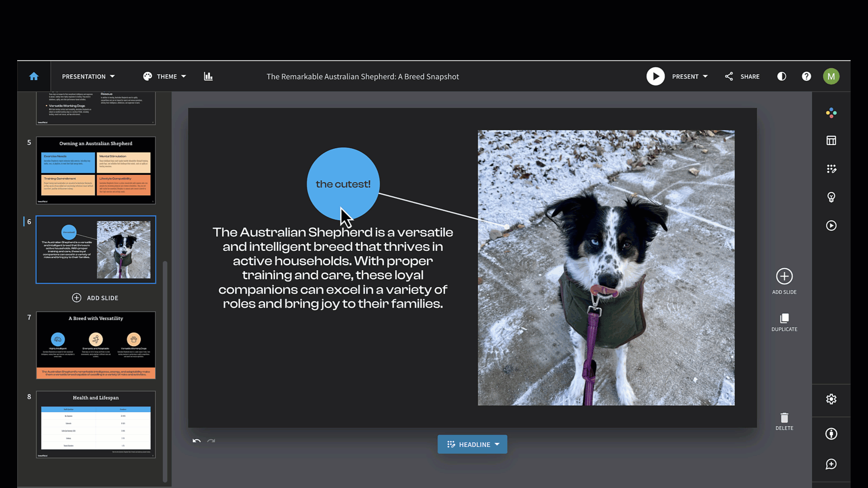Open the customize slide icon
This screenshot has height=488, width=868.
click(x=831, y=169)
